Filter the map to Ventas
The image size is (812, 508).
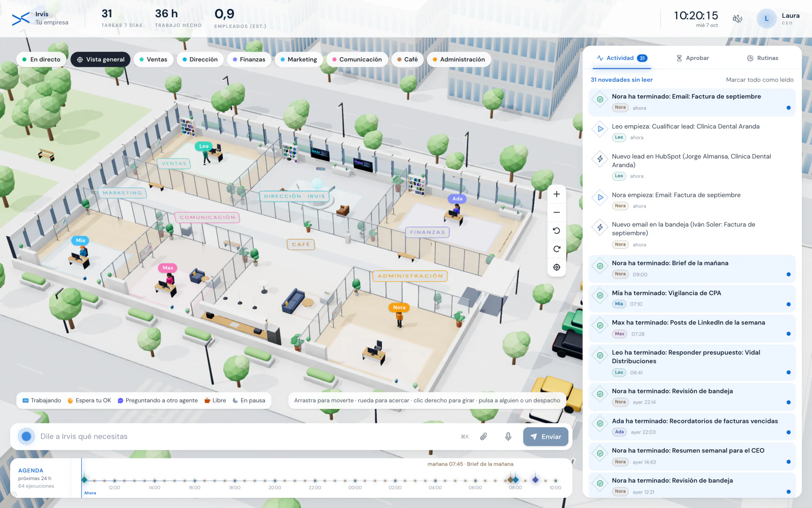[x=153, y=59]
